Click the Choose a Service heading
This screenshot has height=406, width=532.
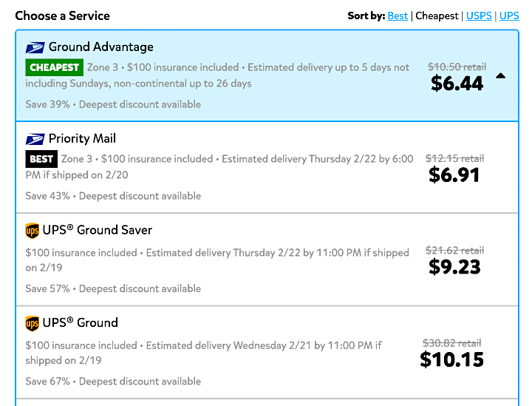tap(62, 16)
